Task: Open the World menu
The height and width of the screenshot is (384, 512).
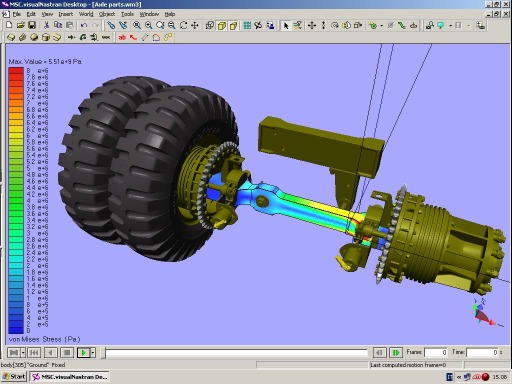Action: tap(86, 14)
